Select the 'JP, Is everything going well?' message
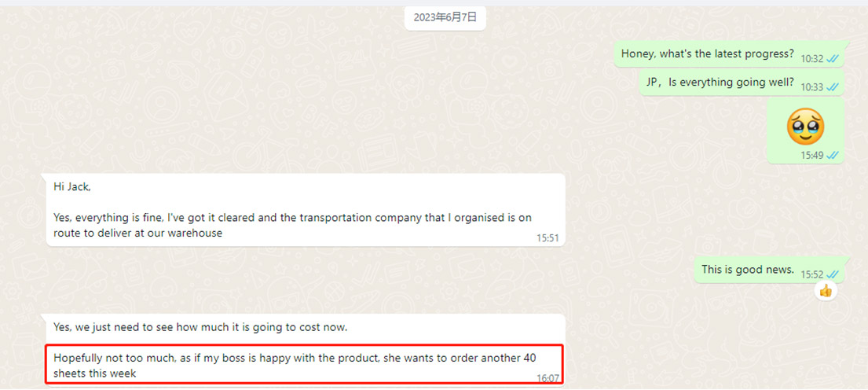Image resolution: width=868 pixels, height=390 pixels. click(742, 83)
